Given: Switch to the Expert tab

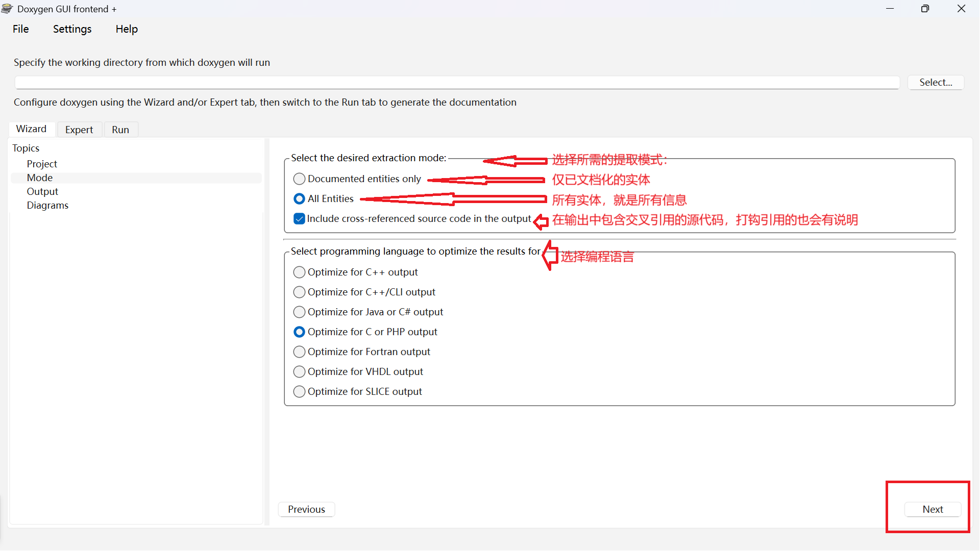Looking at the screenshot, I should 79,130.
